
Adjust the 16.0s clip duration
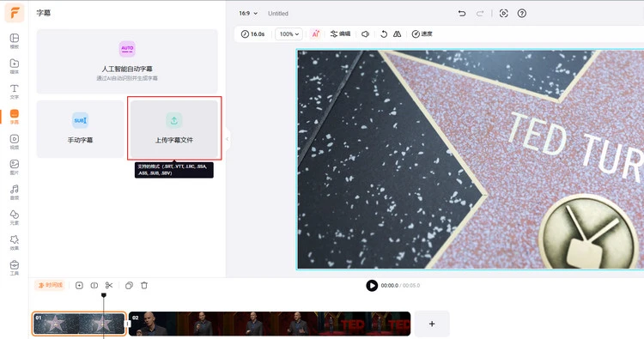pyautogui.click(x=252, y=33)
